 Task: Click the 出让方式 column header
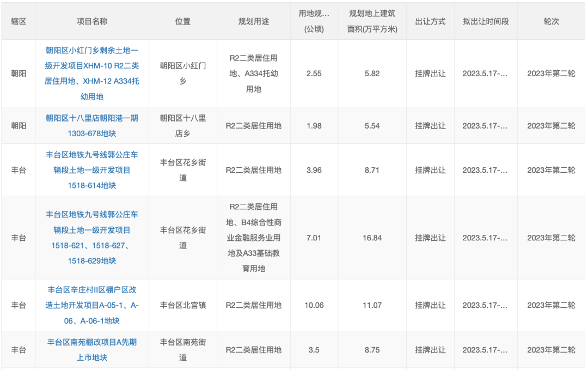[431, 21]
